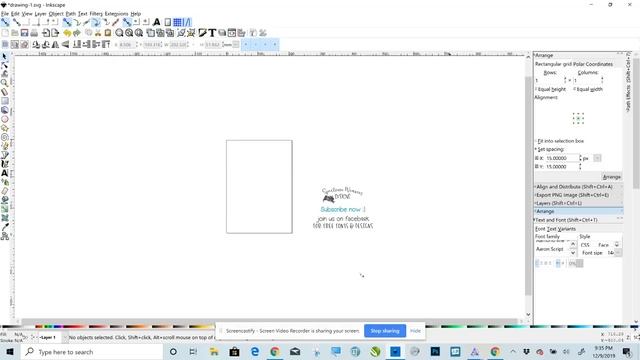Select the Color picker dropper tool
Screen dimensions: 640x360
point(4,227)
